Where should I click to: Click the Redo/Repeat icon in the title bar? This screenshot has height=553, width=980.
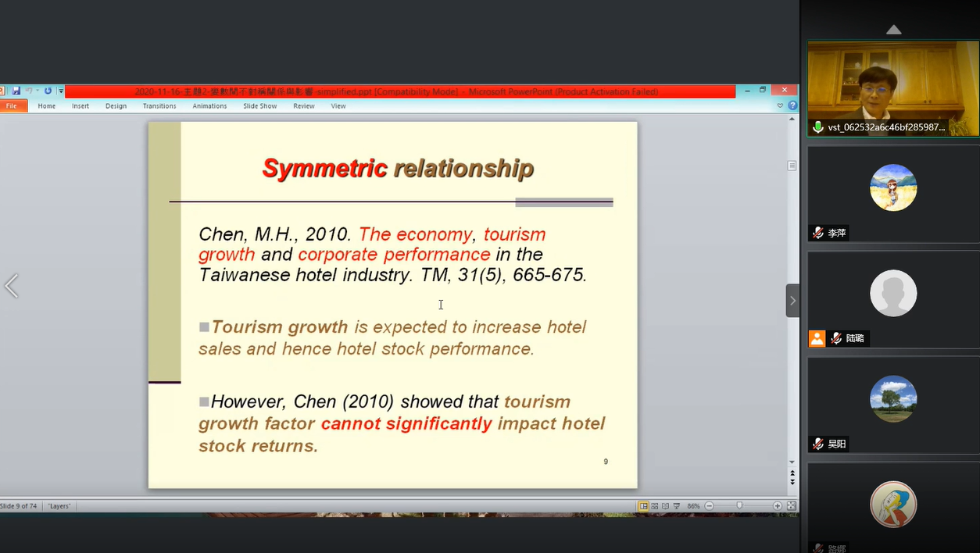pos(48,91)
